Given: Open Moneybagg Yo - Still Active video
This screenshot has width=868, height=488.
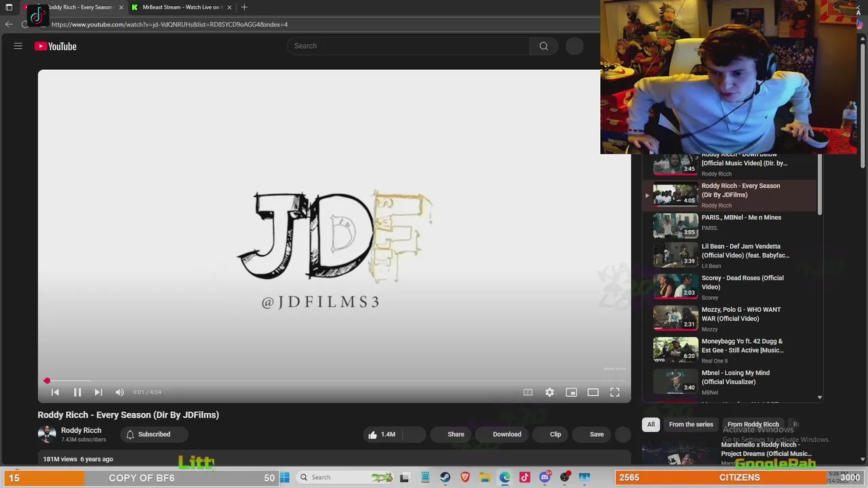Looking at the screenshot, I should click(731, 351).
